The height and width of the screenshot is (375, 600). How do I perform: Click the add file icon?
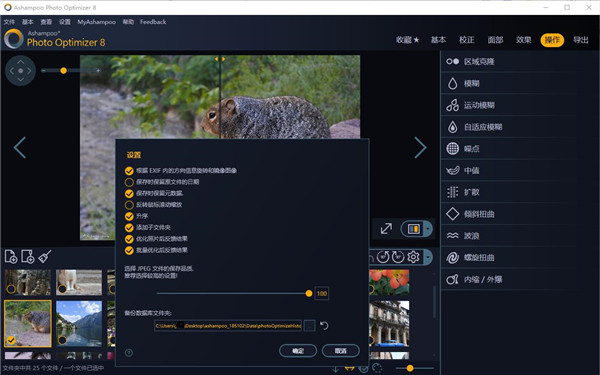click(x=11, y=256)
